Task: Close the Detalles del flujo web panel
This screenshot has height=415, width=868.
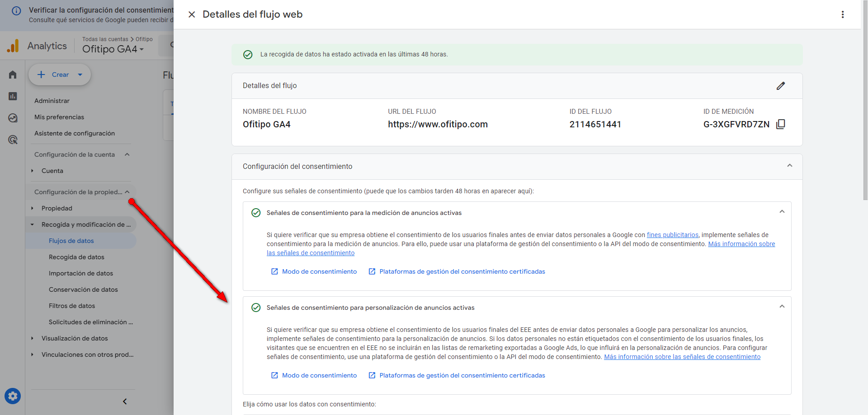Action: point(192,14)
